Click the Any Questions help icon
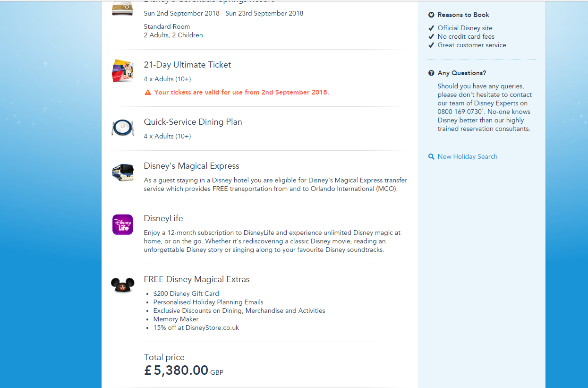The image size is (588, 388). point(431,73)
